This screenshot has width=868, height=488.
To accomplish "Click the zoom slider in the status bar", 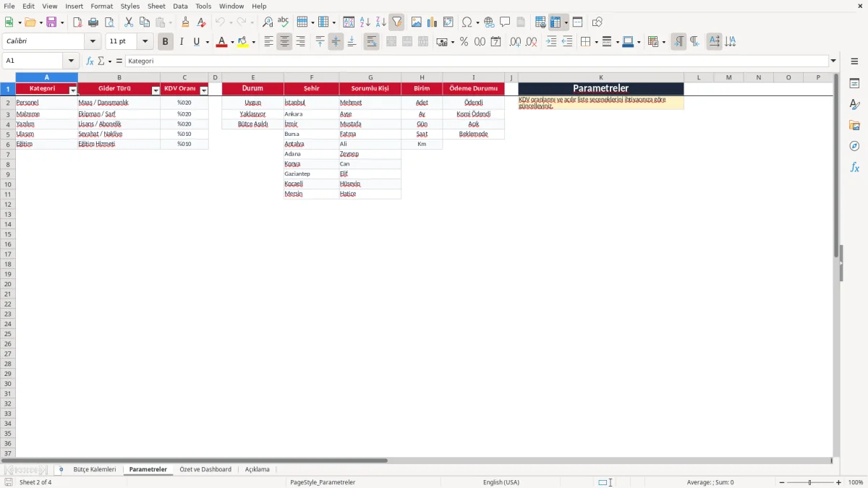I will click(x=810, y=482).
